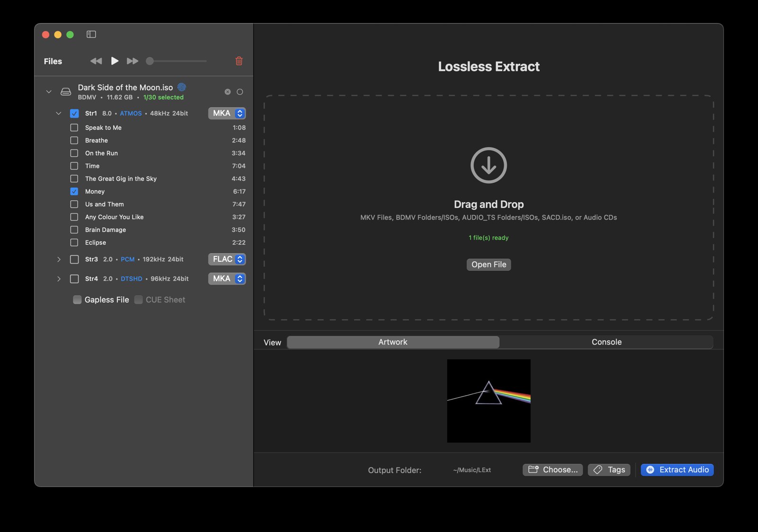The height and width of the screenshot is (532, 758).
Task: Check the Time track checkbox
Action: (74, 166)
